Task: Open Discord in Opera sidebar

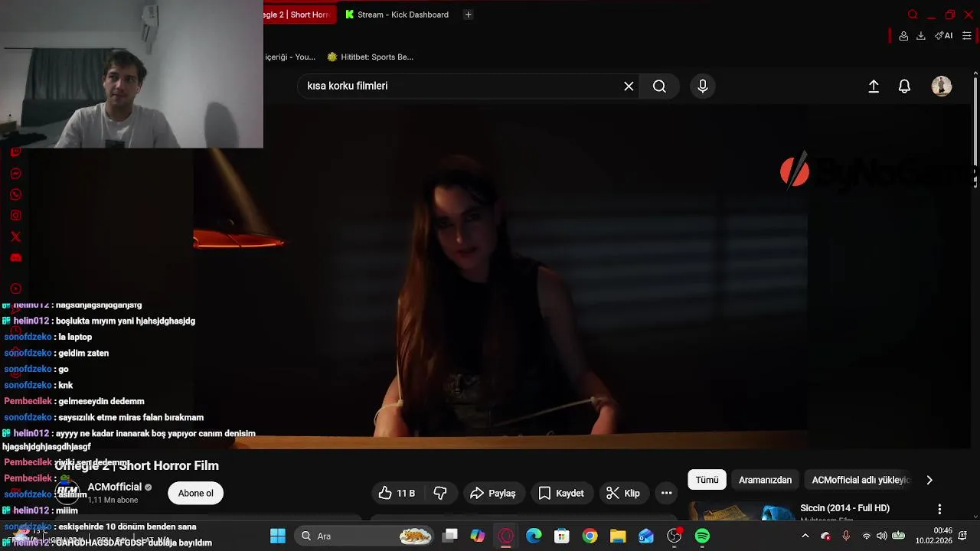Action: point(15,258)
